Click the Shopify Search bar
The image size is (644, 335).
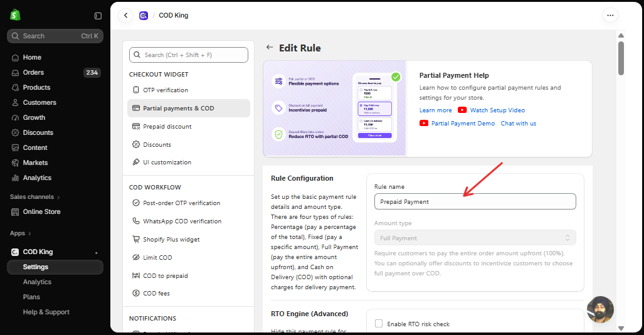[55, 36]
